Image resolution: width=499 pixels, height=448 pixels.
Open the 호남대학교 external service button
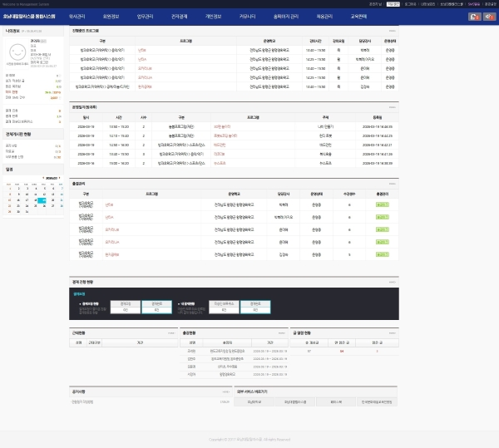(x=254, y=402)
